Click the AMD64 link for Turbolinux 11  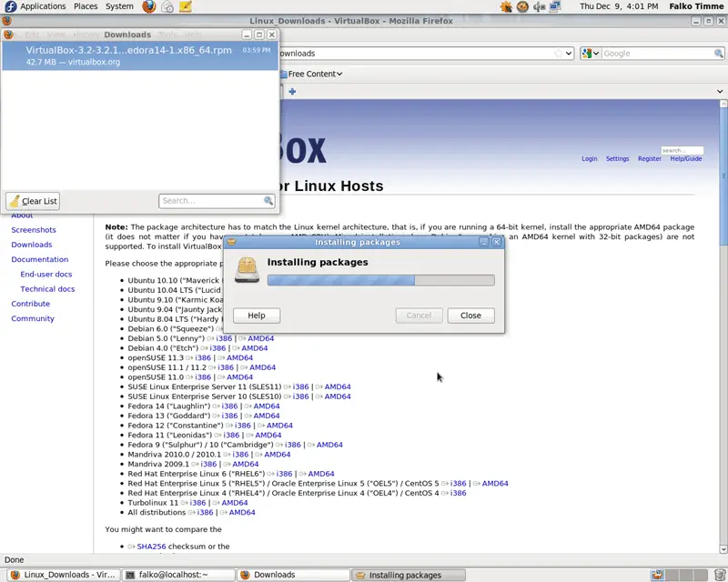click(x=235, y=503)
